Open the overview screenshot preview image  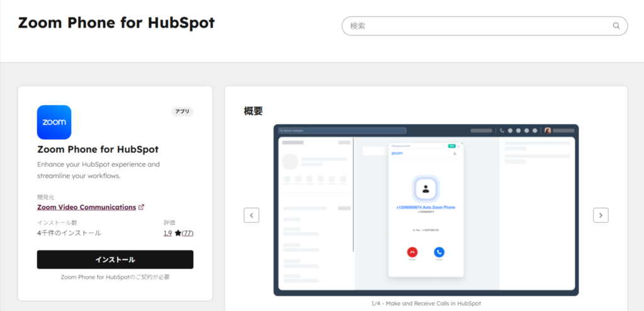(x=426, y=210)
